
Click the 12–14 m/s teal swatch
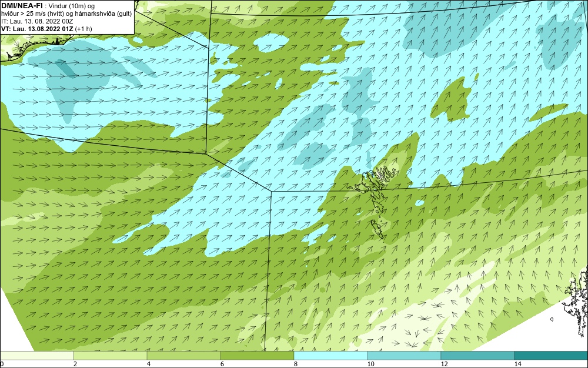[x=477, y=356]
